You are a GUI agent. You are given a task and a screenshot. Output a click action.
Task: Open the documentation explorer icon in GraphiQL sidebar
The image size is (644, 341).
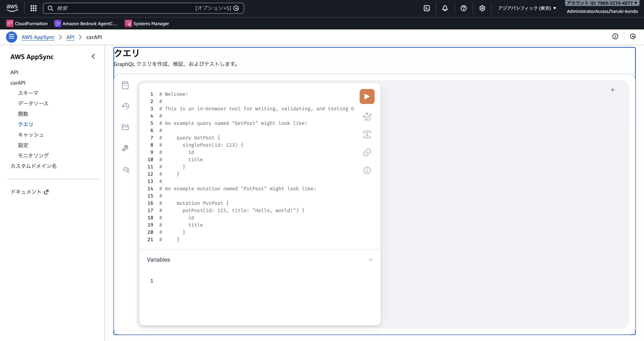125,86
